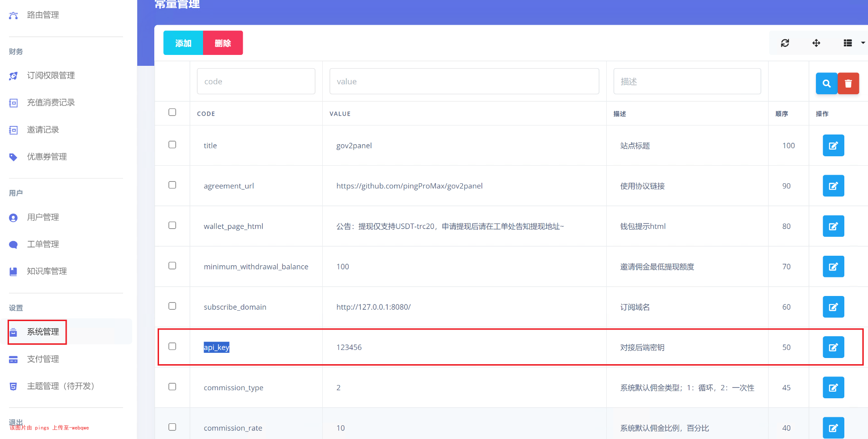Click the 工单管理 chat bubble icon
The width and height of the screenshot is (868, 439).
tap(13, 244)
